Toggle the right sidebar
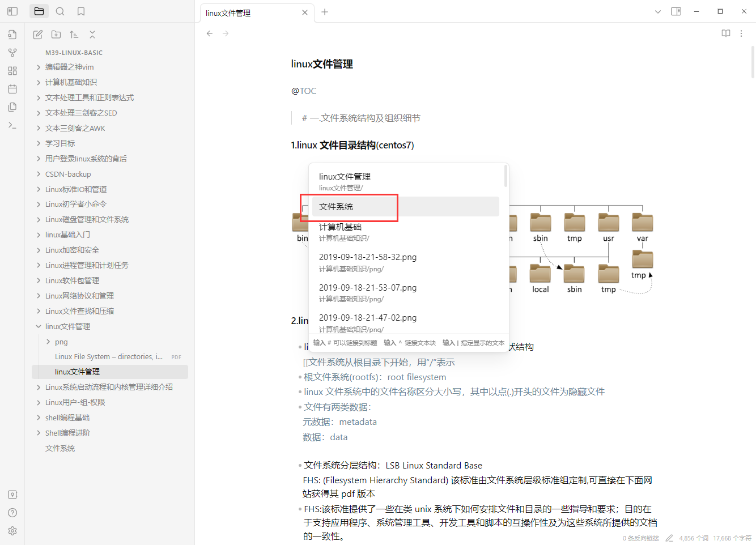The width and height of the screenshot is (756, 545). click(x=676, y=11)
